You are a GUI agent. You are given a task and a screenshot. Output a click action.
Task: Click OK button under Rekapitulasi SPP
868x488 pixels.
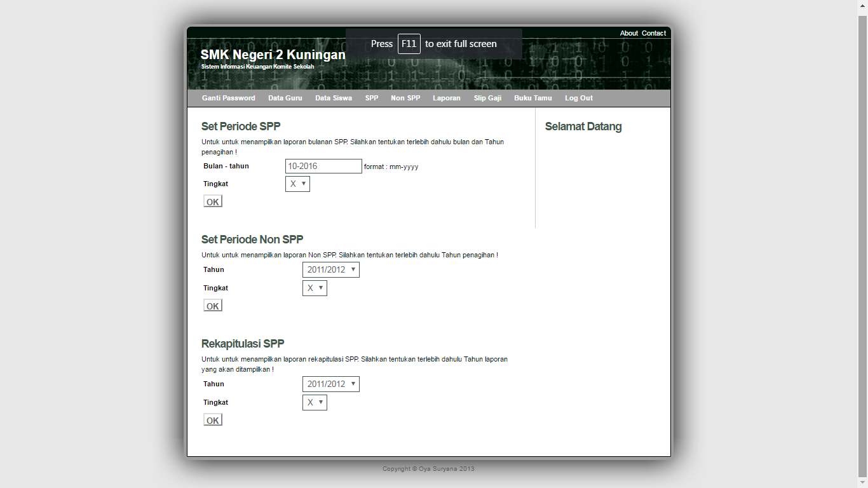click(212, 420)
